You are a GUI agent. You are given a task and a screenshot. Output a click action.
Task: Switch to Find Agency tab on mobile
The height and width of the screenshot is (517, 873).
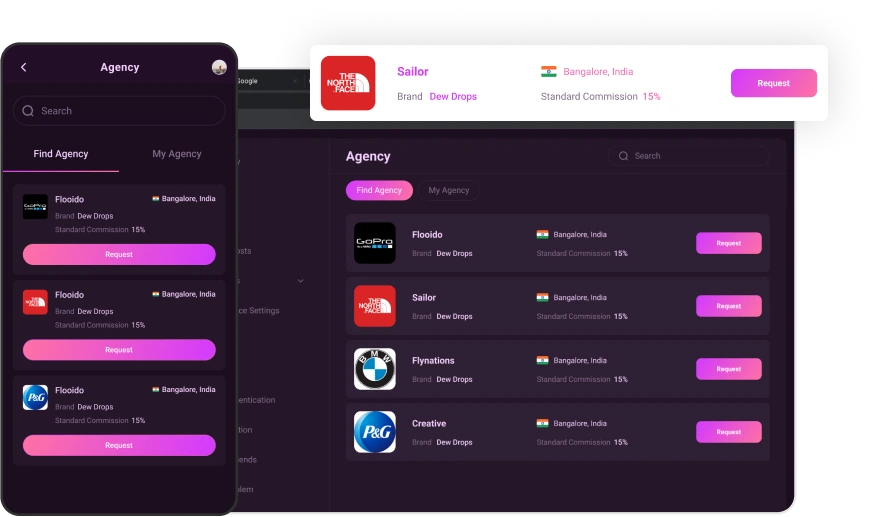tap(61, 154)
